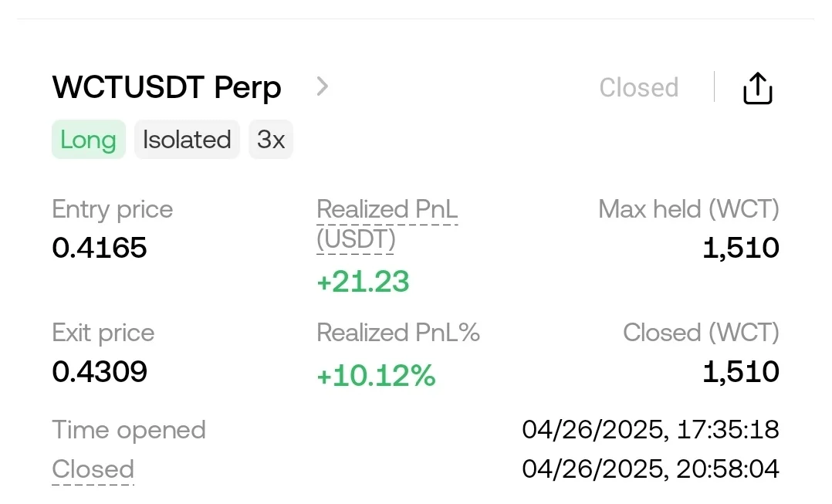Tap the Closed (WCT) label

point(701,333)
